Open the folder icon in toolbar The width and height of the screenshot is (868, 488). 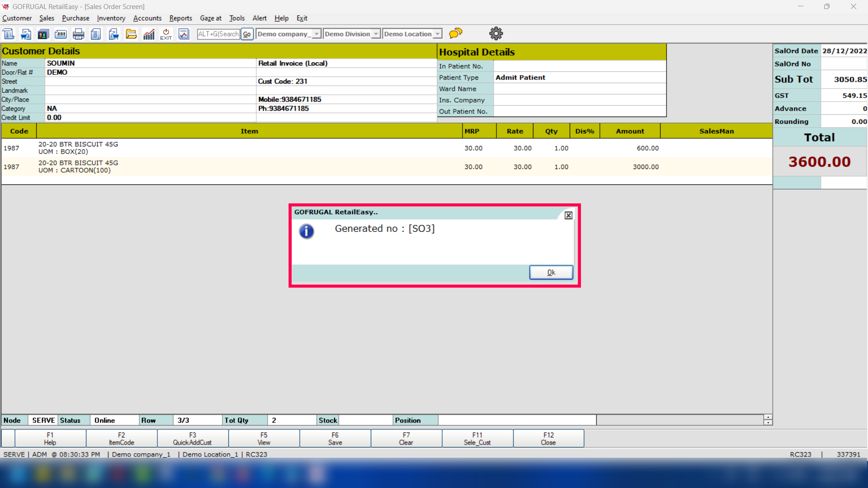coord(131,34)
